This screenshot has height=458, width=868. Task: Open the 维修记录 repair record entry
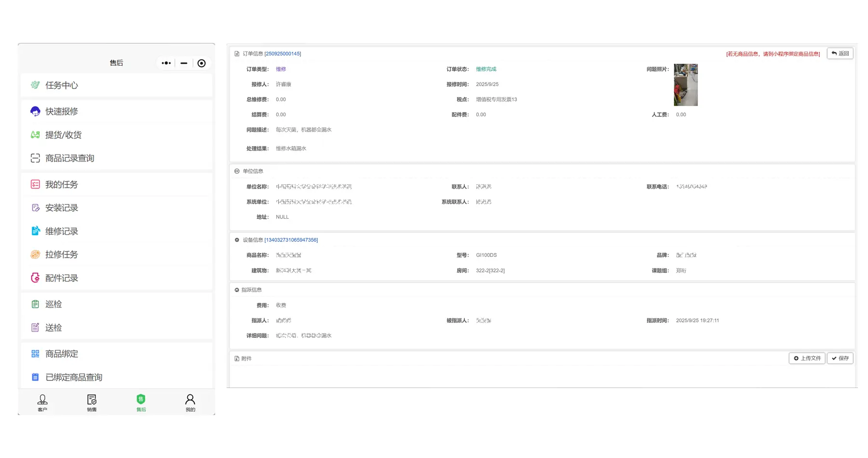tap(61, 231)
